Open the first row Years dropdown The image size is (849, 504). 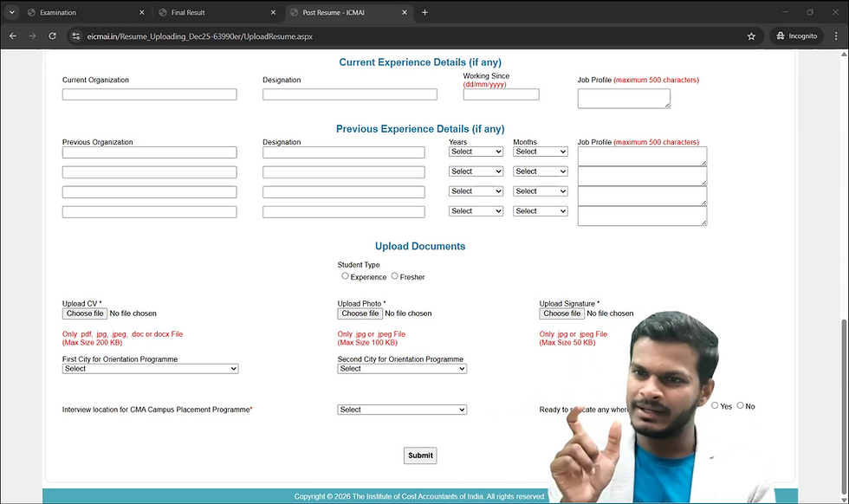coord(476,152)
